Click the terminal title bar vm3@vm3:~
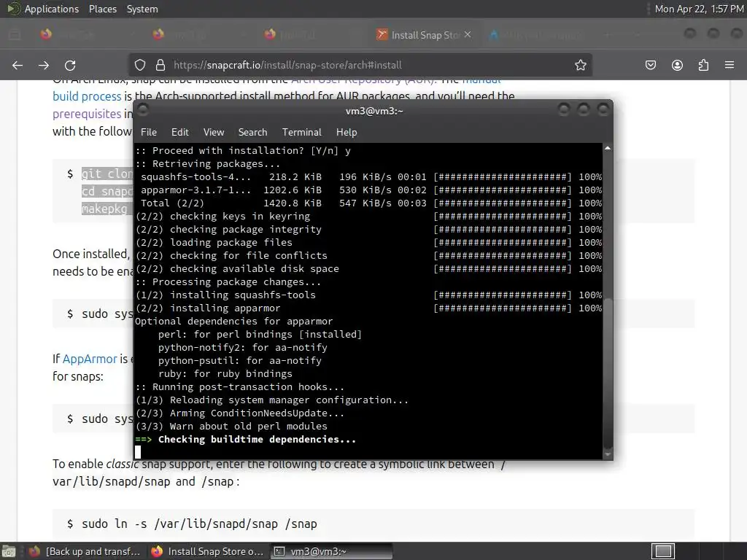The image size is (747, 560). (374, 111)
